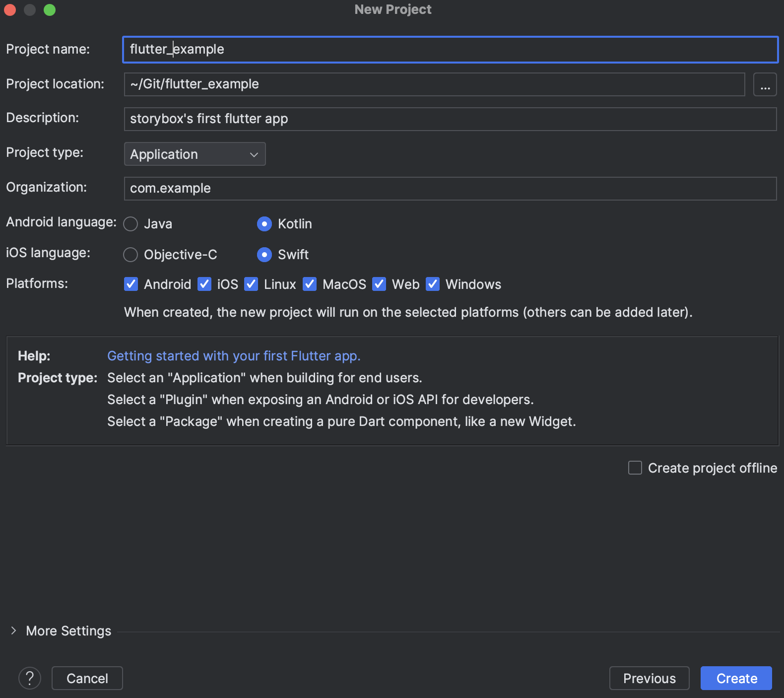This screenshot has height=698, width=784.
Task: Select Java as Android language
Action: pyautogui.click(x=131, y=224)
